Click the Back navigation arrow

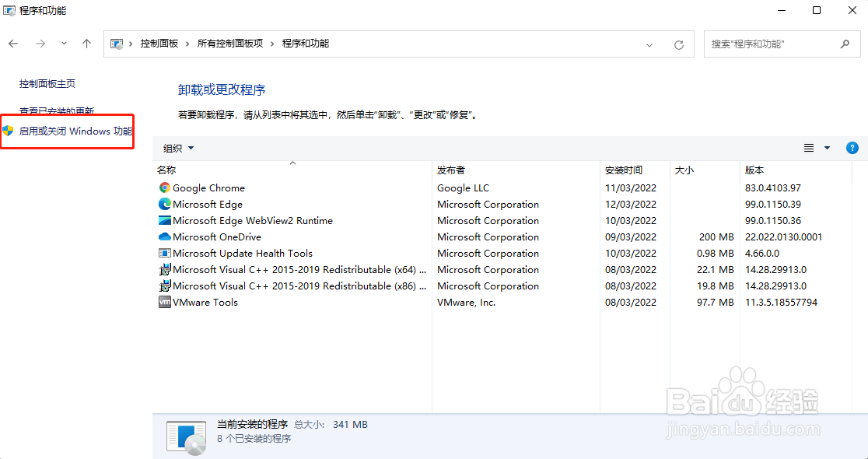point(13,44)
